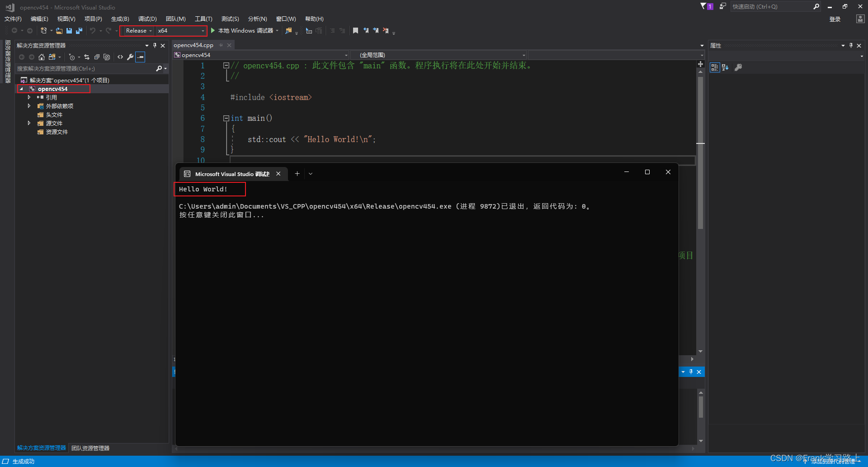Click the Quick Launch search field
868x467 pixels.
pos(771,6)
